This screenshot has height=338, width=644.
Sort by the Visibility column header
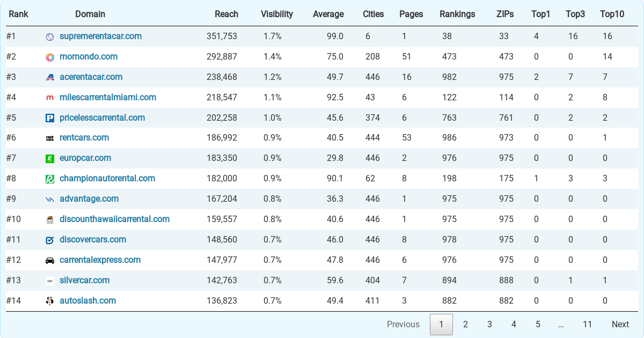coord(276,14)
